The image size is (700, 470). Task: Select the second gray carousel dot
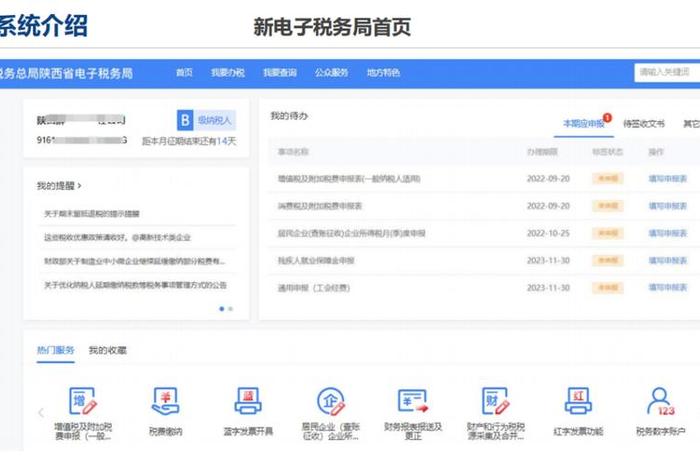point(230,309)
